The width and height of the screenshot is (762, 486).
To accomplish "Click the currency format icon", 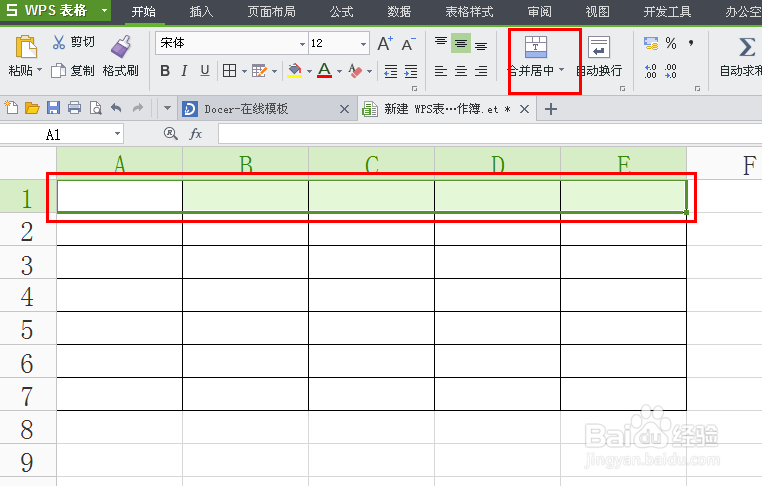I will 651,44.
